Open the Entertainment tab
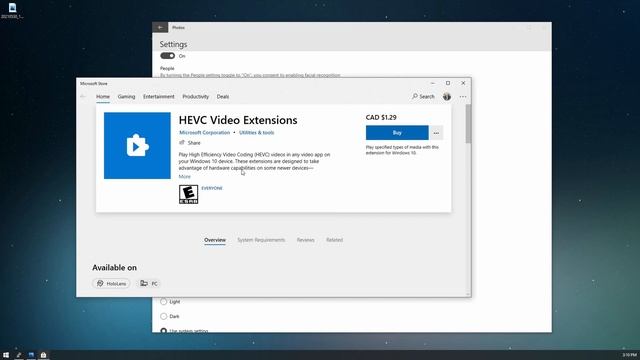 pyautogui.click(x=158, y=97)
